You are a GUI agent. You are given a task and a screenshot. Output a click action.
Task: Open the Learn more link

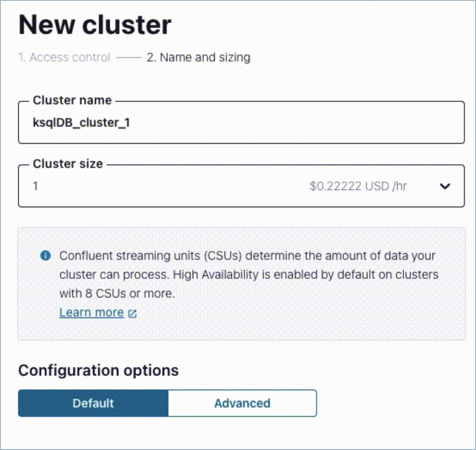[92, 313]
